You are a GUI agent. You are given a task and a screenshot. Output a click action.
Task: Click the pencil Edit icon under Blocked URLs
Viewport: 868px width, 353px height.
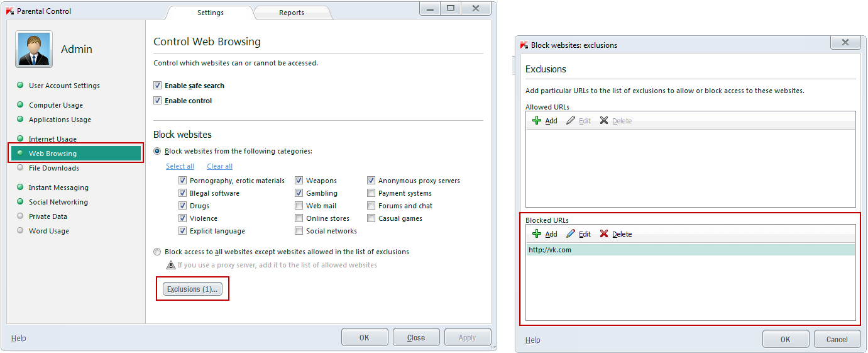[x=571, y=234]
